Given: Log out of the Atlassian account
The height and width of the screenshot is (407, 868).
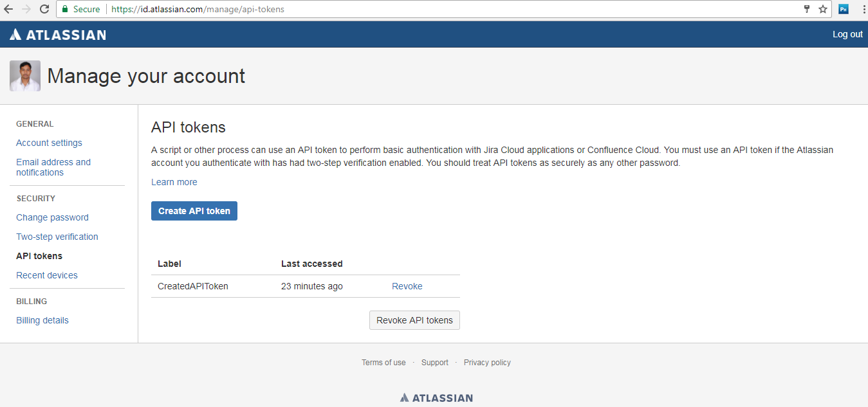Looking at the screenshot, I should click(x=847, y=35).
